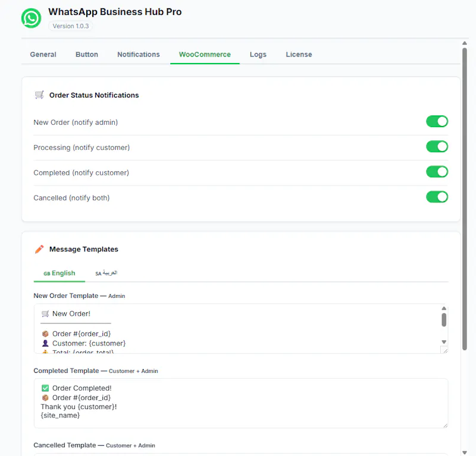Click the main page scrollbar thumb
The image size is (476, 456).
[x=465, y=199]
